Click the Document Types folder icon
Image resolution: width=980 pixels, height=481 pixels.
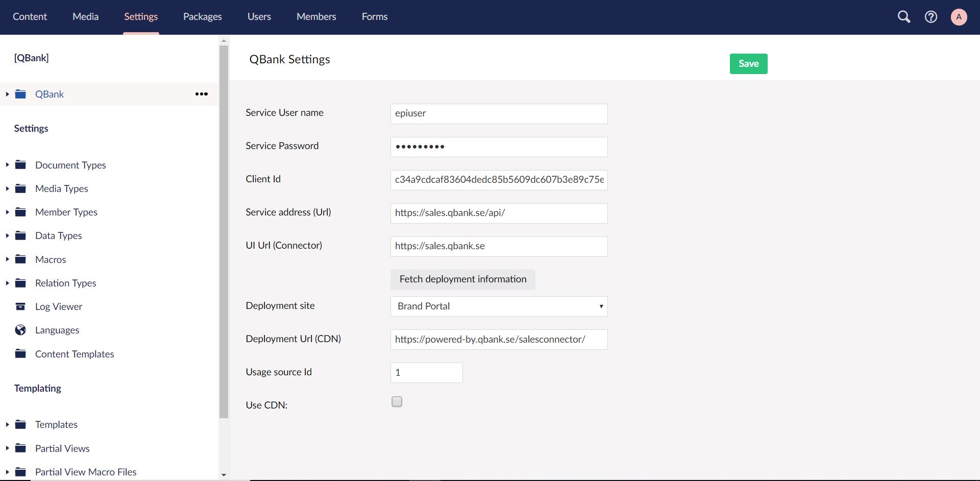[x=20, y=164]
